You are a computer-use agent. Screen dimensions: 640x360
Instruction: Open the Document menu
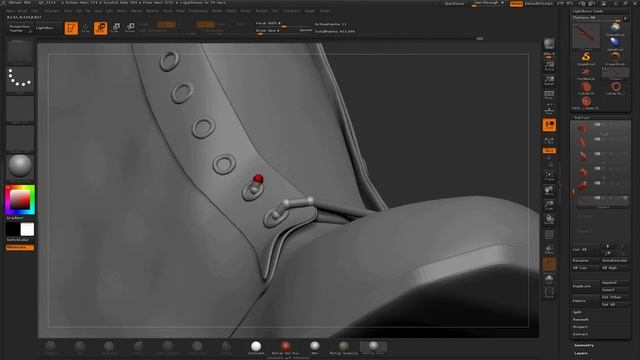pos(51,11)
